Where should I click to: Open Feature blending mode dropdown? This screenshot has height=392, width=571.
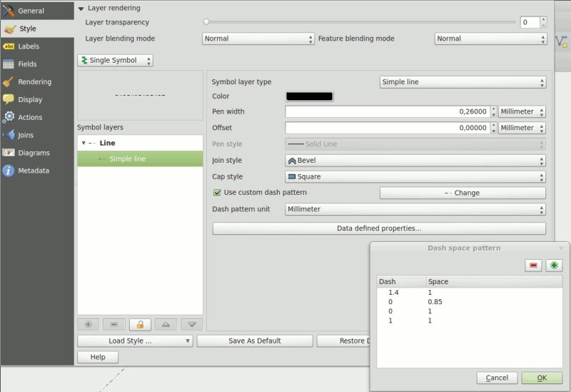490,39
